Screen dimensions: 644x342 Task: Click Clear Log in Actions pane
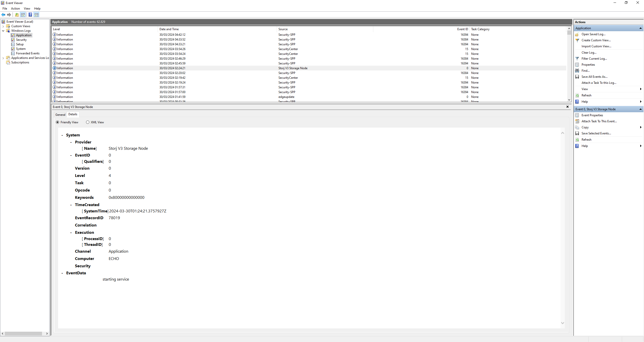point(589,53)
